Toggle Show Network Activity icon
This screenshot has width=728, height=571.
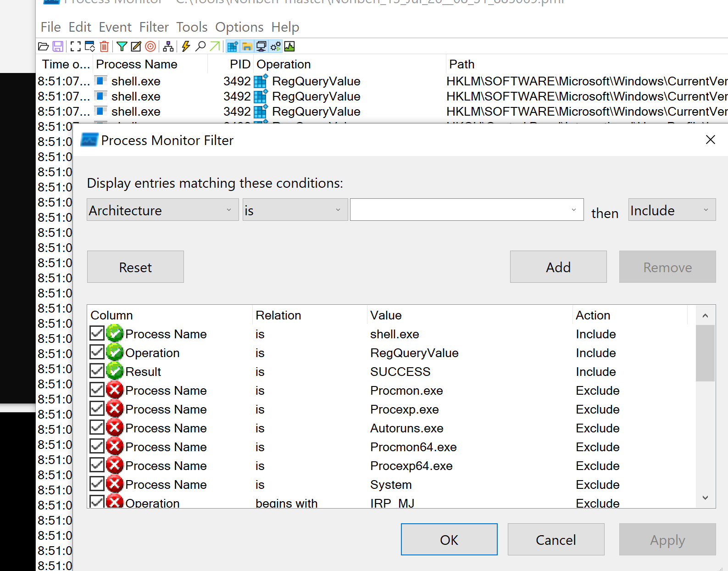click(261, 46)
